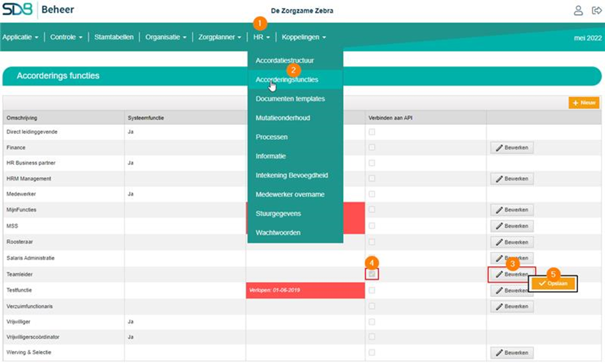The height and width of the screenshot is (364, 605).
Task: Click Bewerken for Teamleider row
Action: click(512, 274)
